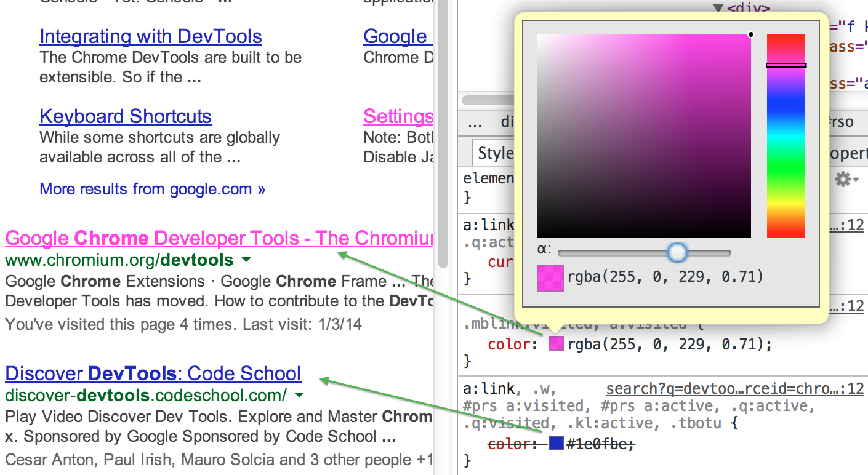The height and width of the screenshot is (475, 868).
Task: Open dropdown arrow beside discover-devtools.codeschool.com
Action: tap(299, 395)
